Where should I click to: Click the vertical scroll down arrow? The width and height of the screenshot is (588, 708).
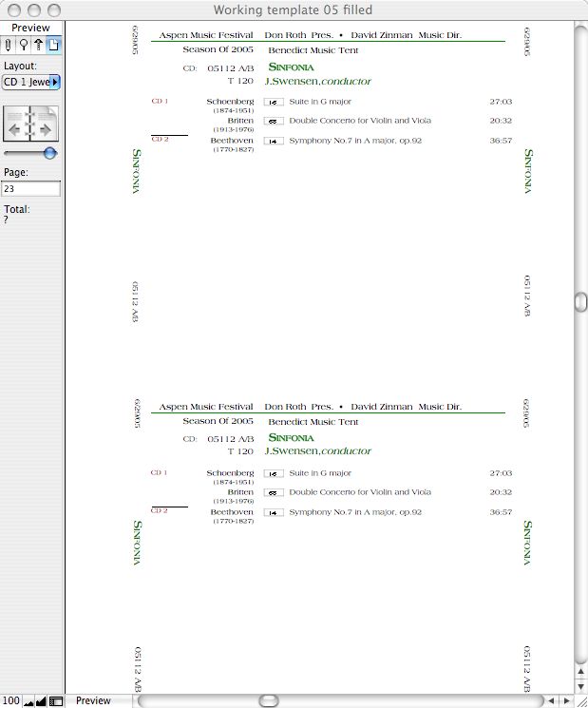point(580,687)
